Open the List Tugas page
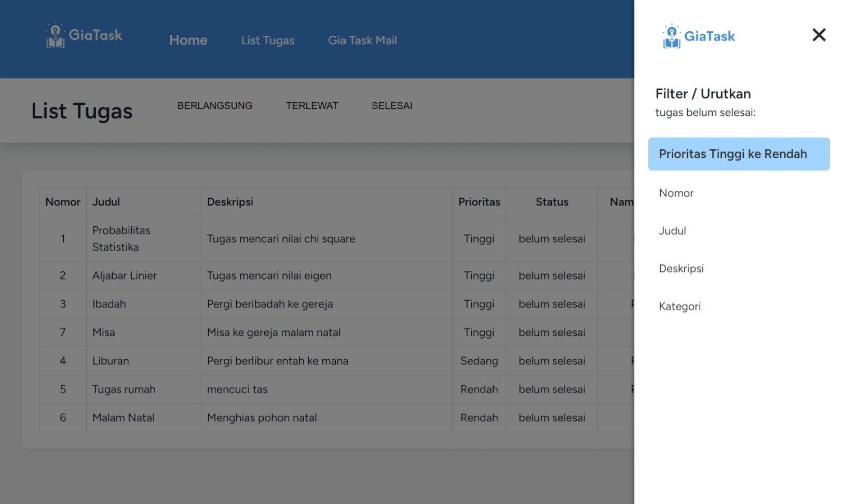 (267, 40)
